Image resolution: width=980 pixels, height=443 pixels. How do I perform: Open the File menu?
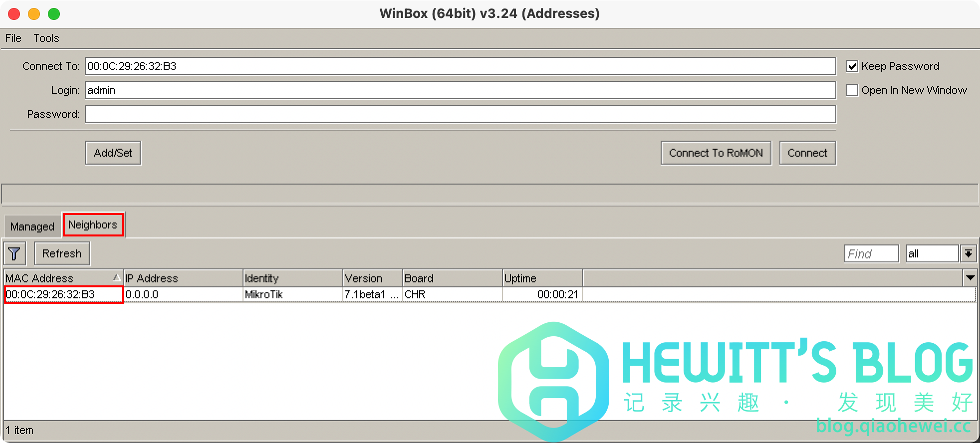click(13, 38)
